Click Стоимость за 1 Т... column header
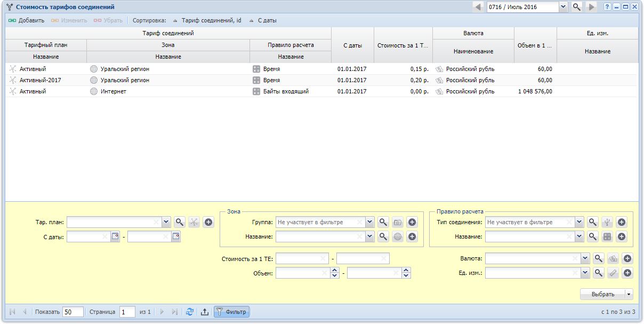Viewport: 644px width, 324px height. click(403, 45)
